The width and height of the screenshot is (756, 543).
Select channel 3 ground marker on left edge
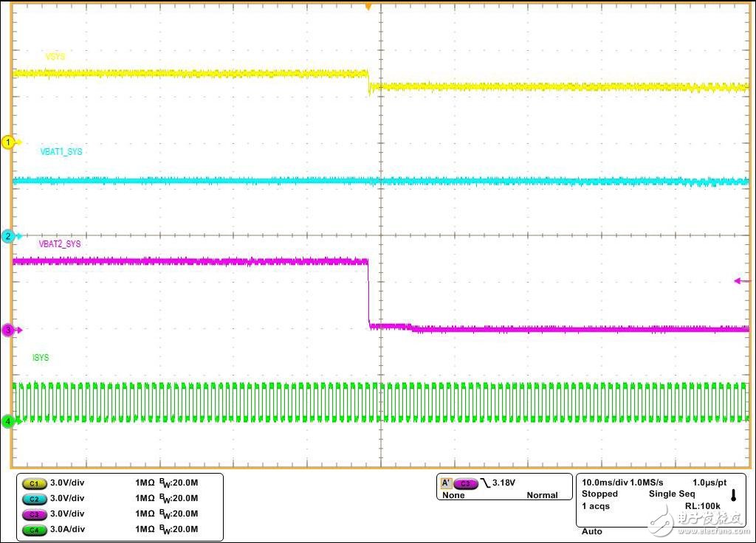[9, 330]
